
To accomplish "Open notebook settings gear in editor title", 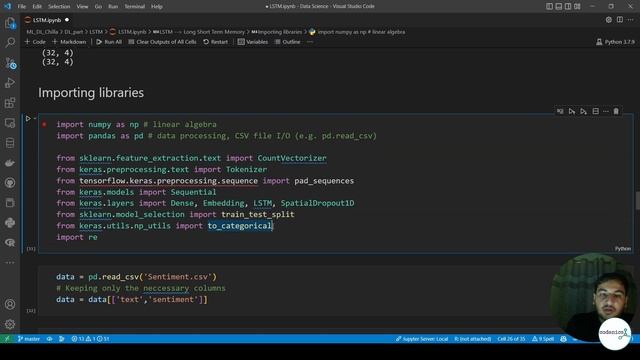I will (609, 20).
